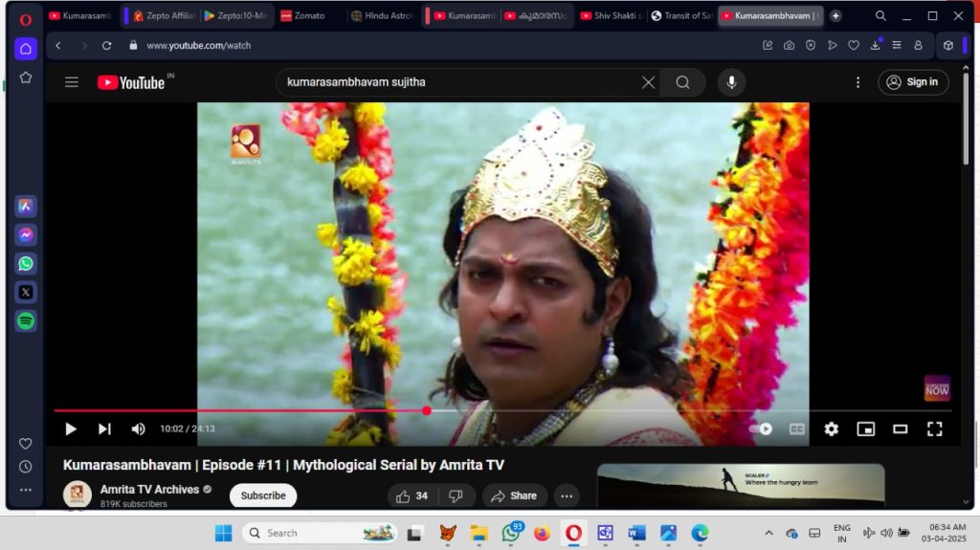The height and width of the screenshot is (550, 980).
Task: Play the paused video
Action: pyautogui.click(x=71, y=429)
